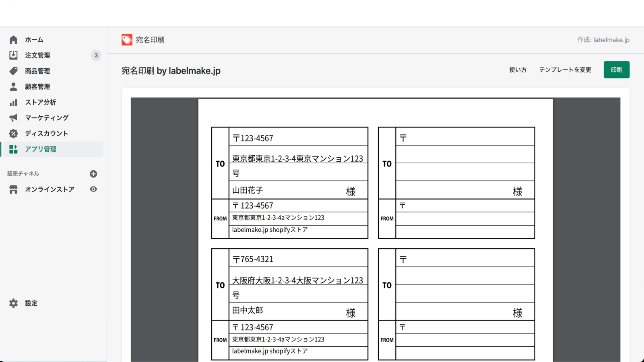
Task: Open the settings gear icon
Action: point(13,303)
